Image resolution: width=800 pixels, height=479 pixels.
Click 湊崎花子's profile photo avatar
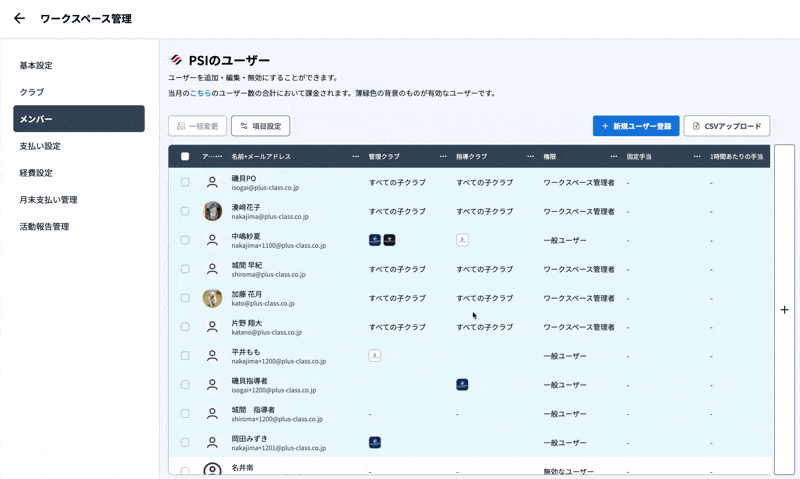pyautogui.click(x=212, y=211)
